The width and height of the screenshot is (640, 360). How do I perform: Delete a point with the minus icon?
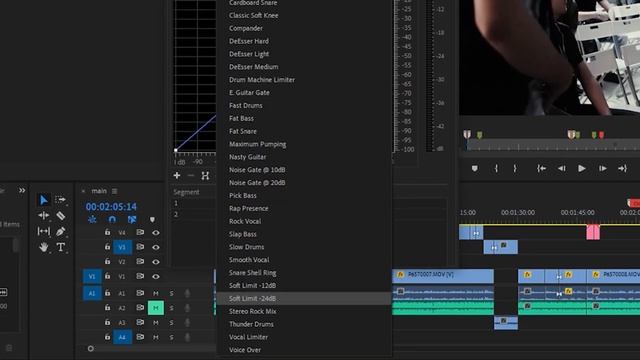191,176
